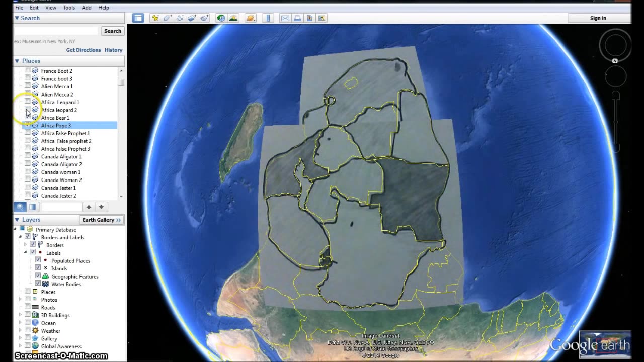This screenshot has width=644, height=362.
Task: Uncheck the Borders layer checkbox
Action: (33, 245)
